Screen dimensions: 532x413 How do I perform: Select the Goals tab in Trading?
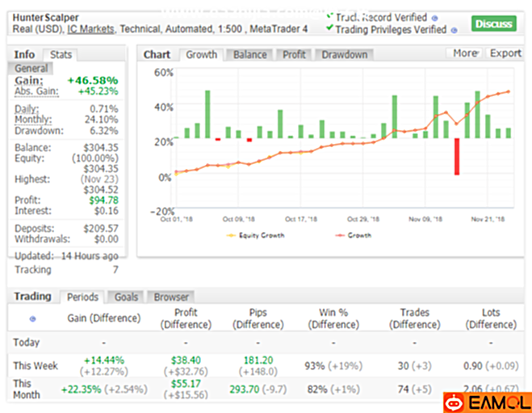(126, 297)
